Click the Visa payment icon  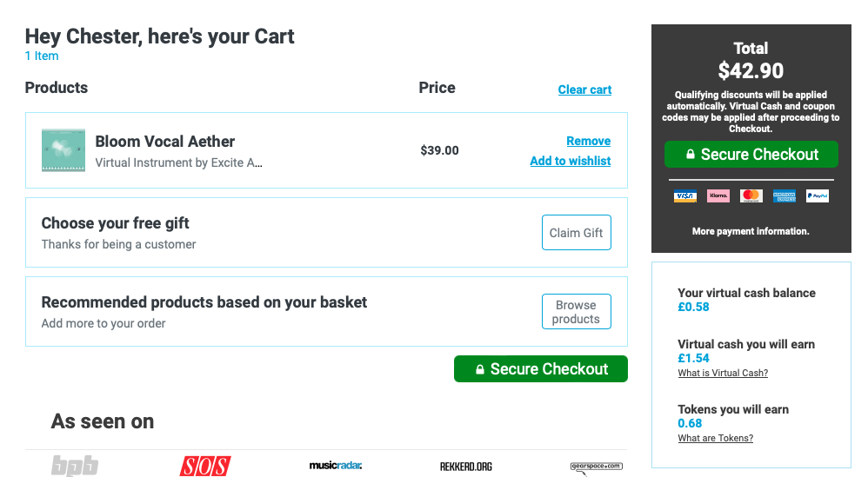[x=684, y=195]
